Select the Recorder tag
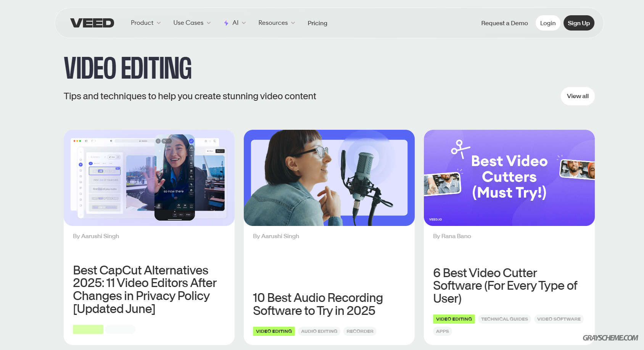Image resolution: width=644 pixels, height=350 pixels. (360, 331)
